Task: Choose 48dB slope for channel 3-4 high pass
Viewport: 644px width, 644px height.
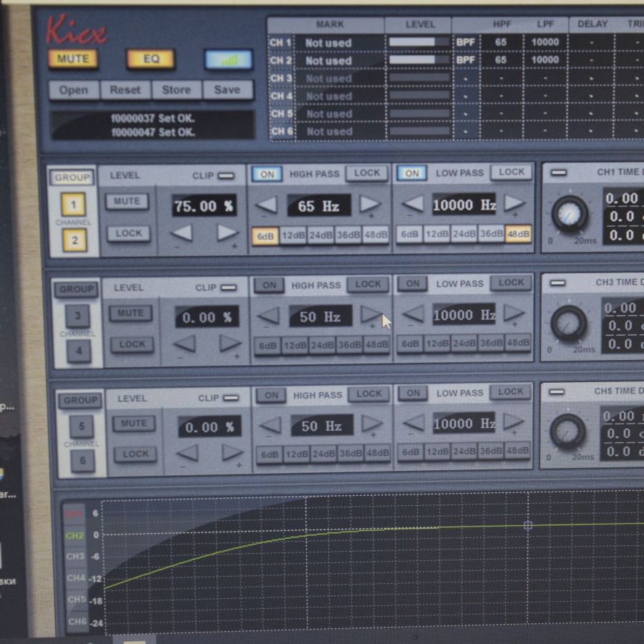Action: (376, 346)
